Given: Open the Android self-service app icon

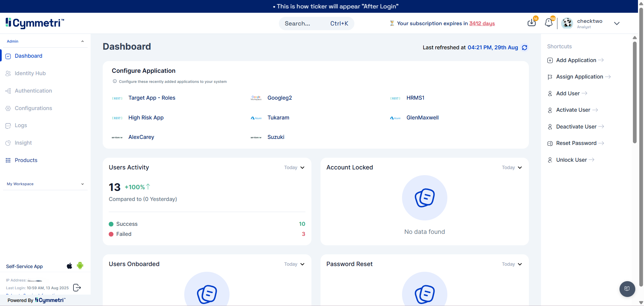Looking at the screenshot, I should pos(80,266).
